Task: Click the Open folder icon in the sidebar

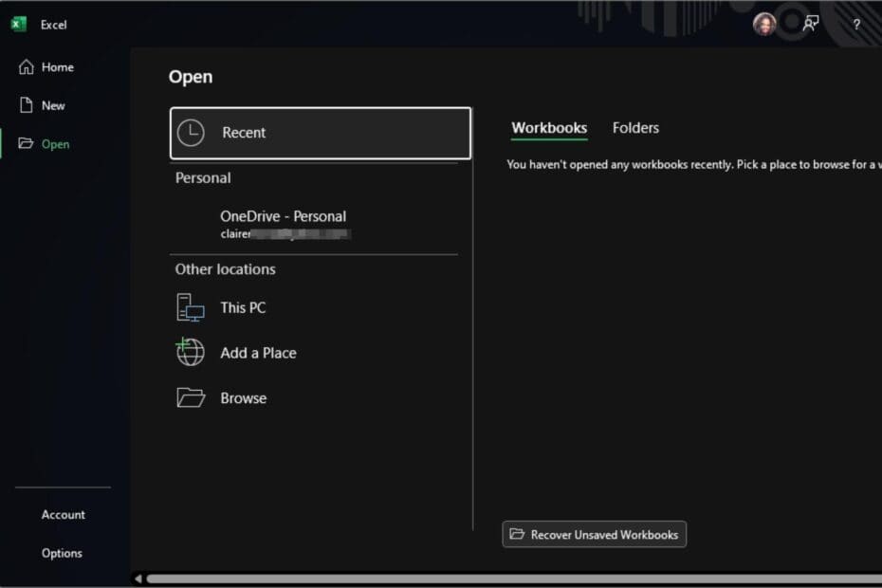Action: point(26,143)
